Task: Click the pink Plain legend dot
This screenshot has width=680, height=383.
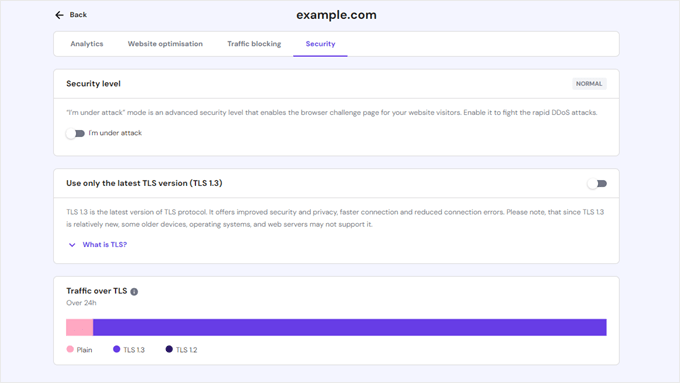Action: click(70, 349)
